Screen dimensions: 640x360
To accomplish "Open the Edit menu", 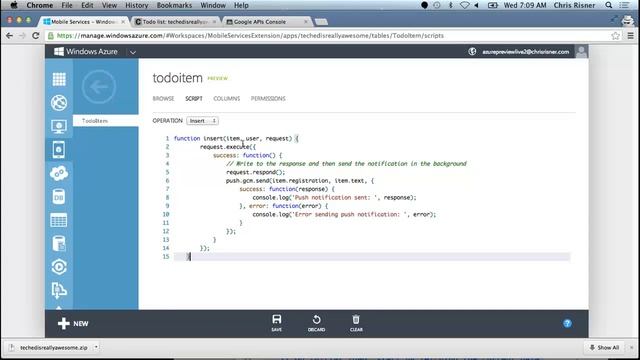I will [x=87, y=5].
